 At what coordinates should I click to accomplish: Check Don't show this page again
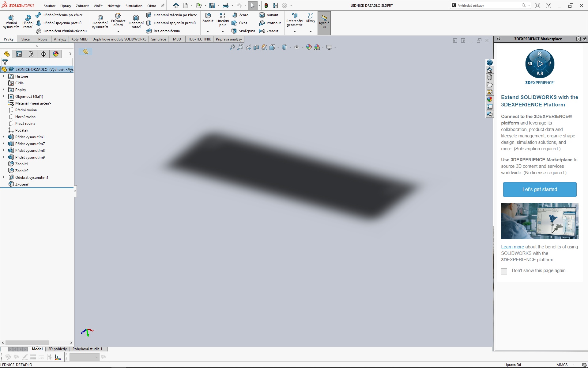pos(504,271)
